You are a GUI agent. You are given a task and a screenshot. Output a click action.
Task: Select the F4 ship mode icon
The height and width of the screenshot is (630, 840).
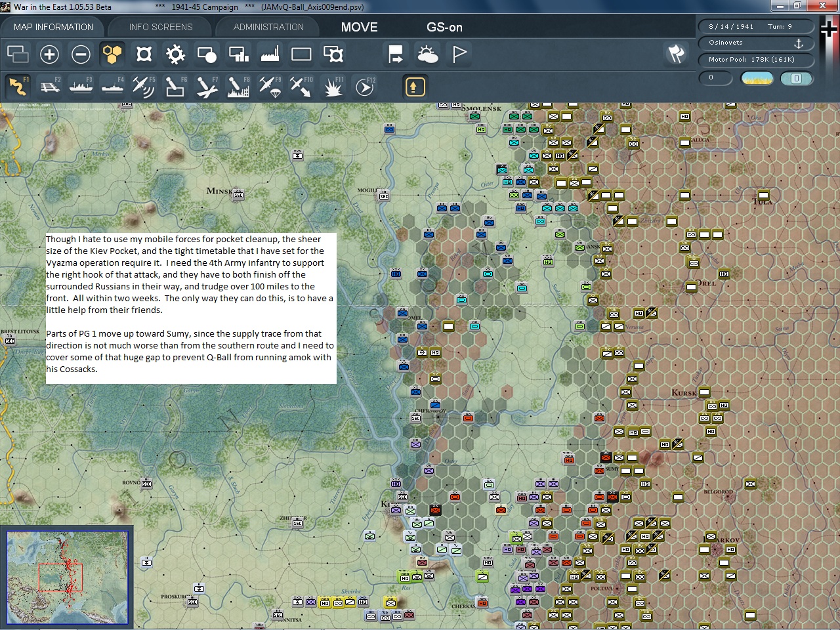pos(112,87)
